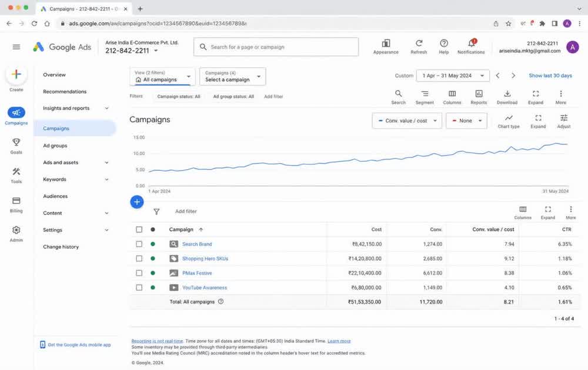The image size is (588, 370).
Task: Open the YouTube Awareness campaign link
Action: click(205, 288)
